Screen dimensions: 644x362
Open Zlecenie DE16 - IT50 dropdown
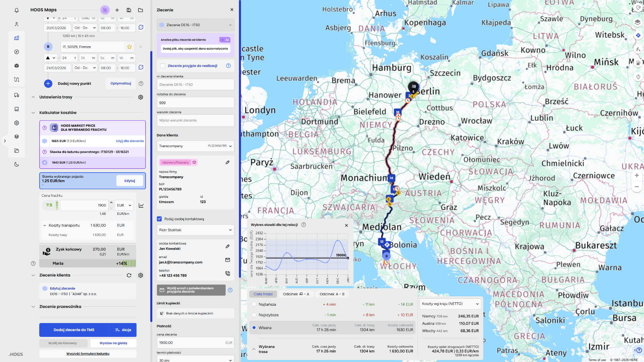coord(196,25)
